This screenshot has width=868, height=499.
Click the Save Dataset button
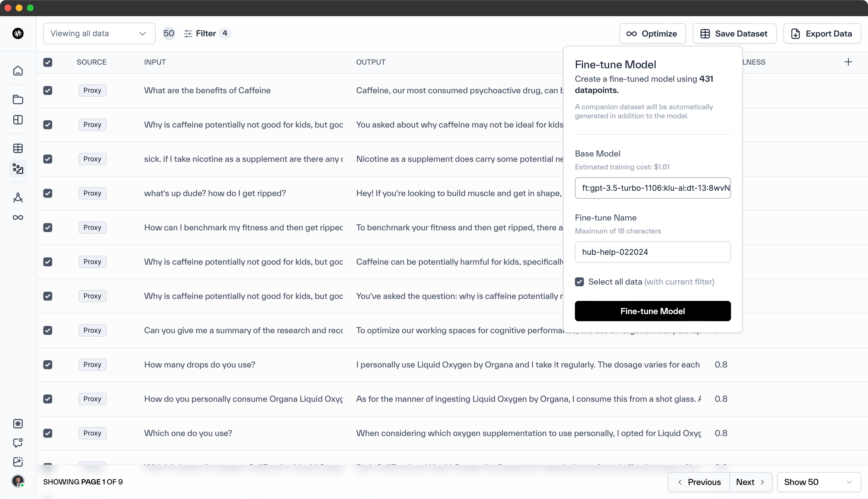734,34
